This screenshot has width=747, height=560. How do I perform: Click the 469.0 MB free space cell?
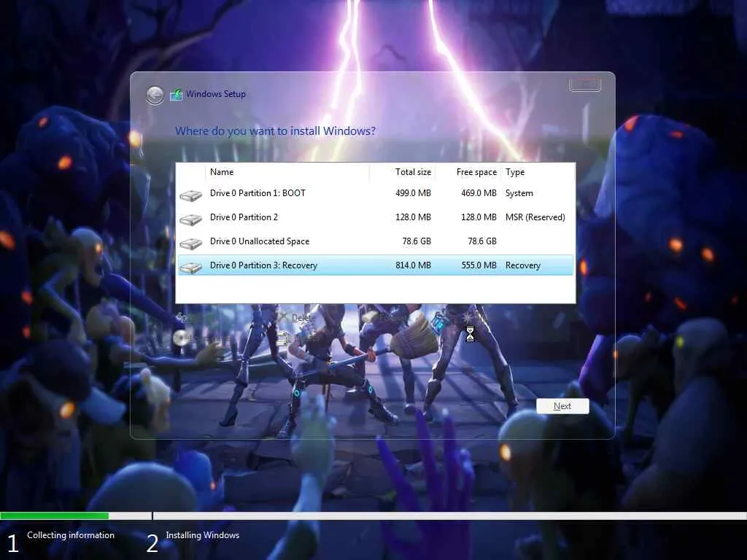(x=479, y=193)
